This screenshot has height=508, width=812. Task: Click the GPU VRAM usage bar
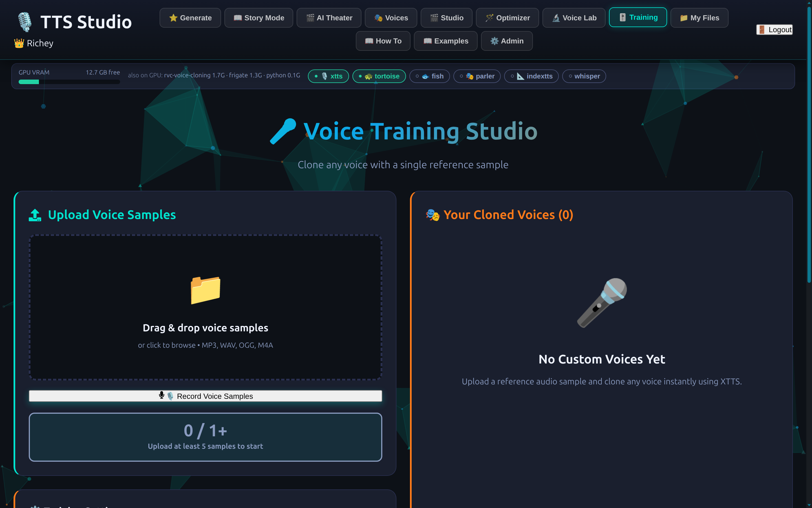coord(69,82)
